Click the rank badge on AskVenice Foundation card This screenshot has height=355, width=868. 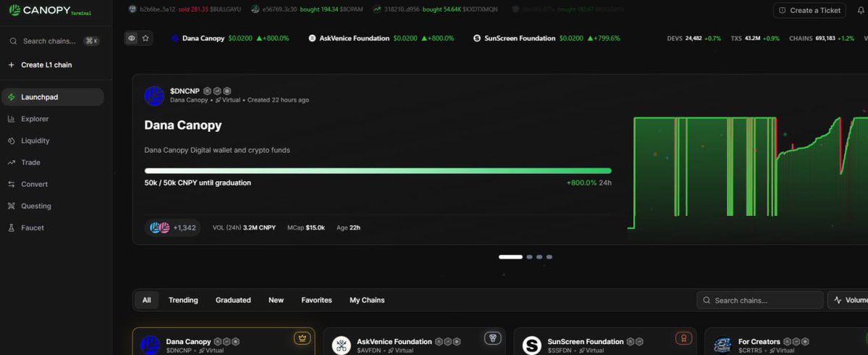[493, 338]
